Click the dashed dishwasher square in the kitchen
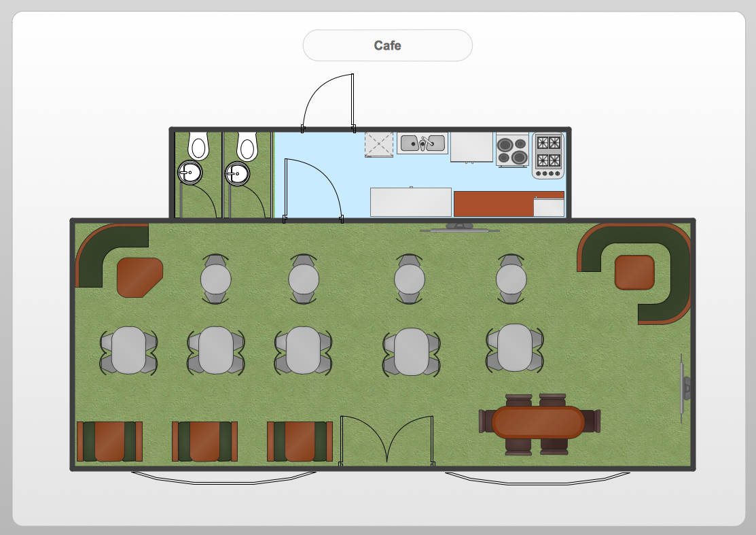This screenshot has height=535, width=756. (x=379, y=145)
